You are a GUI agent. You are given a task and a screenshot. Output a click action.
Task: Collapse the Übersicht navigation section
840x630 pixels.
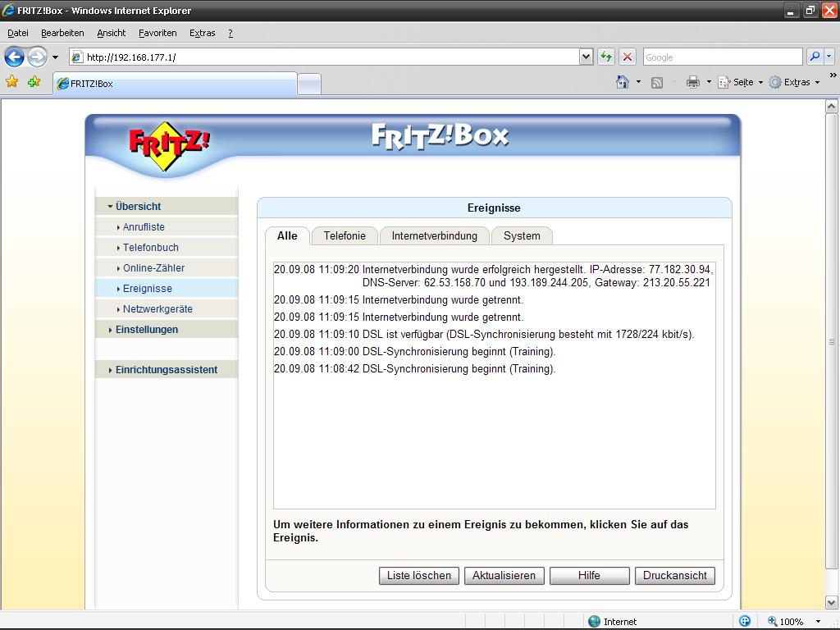tap(166, 206)
